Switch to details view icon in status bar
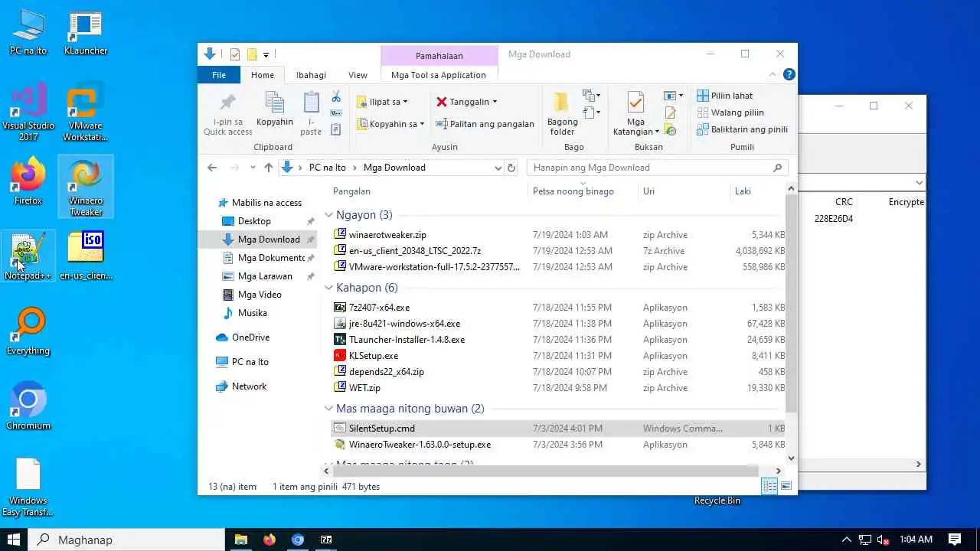980x551 pixels. (x=769, y=487)
